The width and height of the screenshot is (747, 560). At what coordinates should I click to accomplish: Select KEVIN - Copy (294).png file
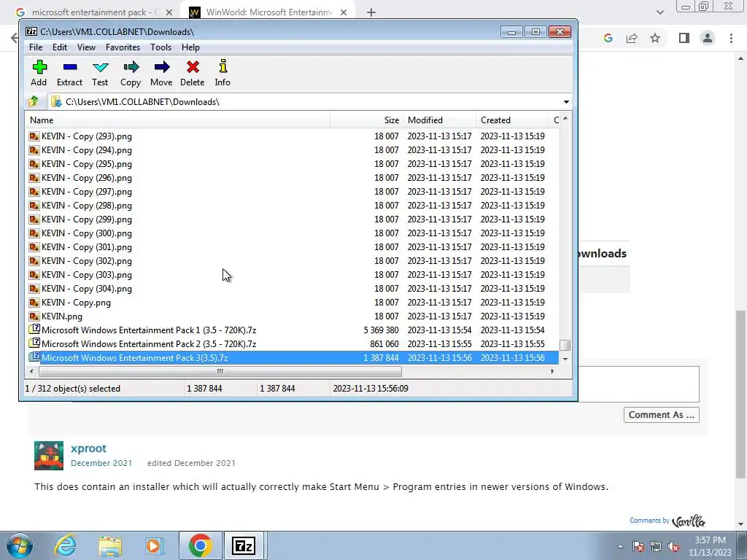tap(87, 150)
